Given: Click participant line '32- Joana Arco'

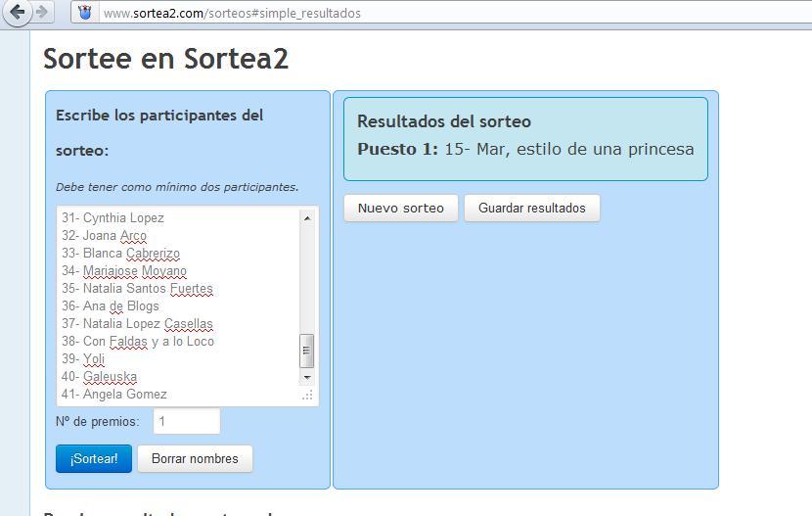Looking at the screenshot, I should coord(104,236).
